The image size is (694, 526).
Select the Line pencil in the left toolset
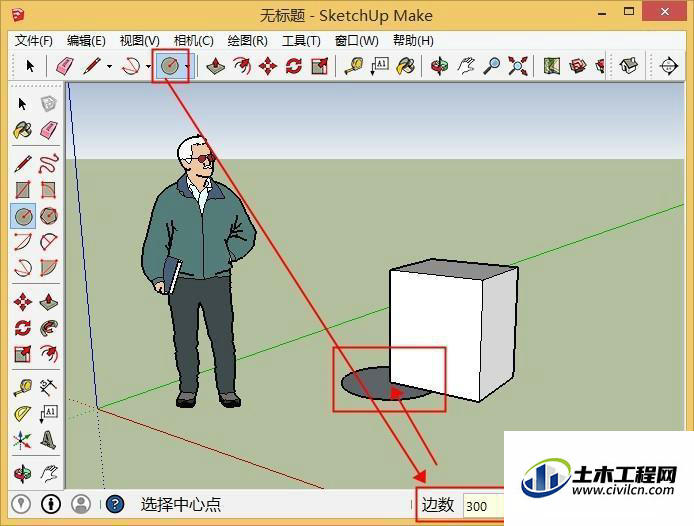pos(23,163)
